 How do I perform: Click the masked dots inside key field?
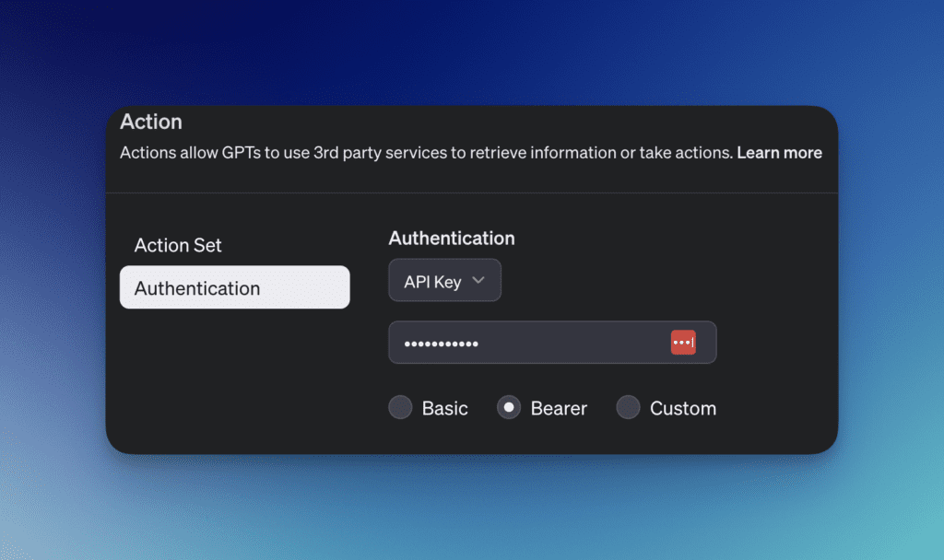[441, 344]
